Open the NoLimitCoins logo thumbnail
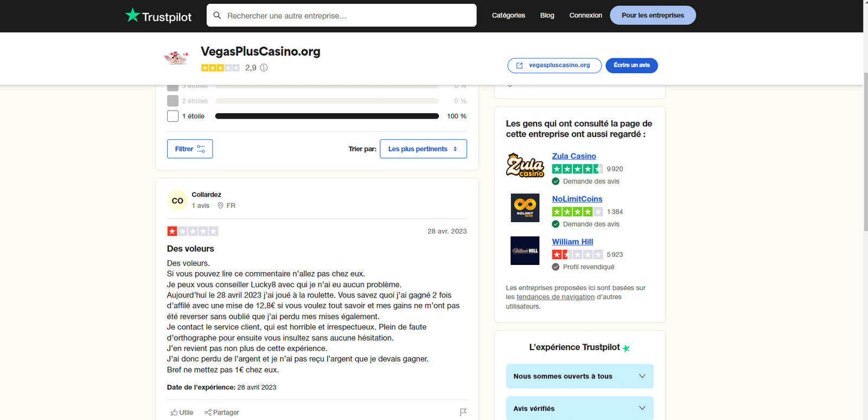868x420 pixels. [525, 208]
